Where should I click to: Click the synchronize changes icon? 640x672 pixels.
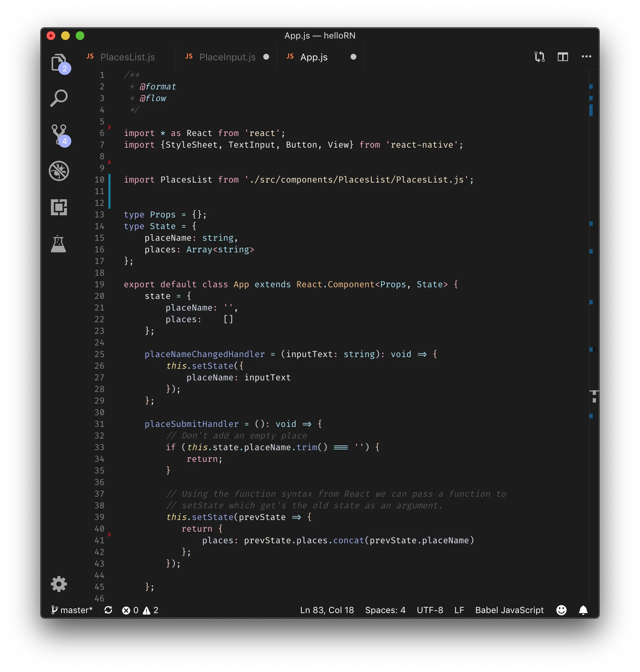tap(108, 610)
